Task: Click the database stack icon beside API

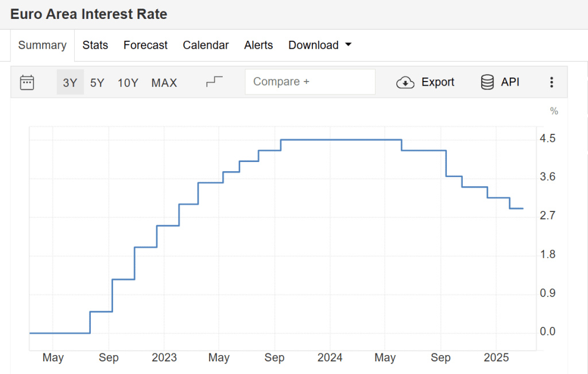Action: coord(487,82)
